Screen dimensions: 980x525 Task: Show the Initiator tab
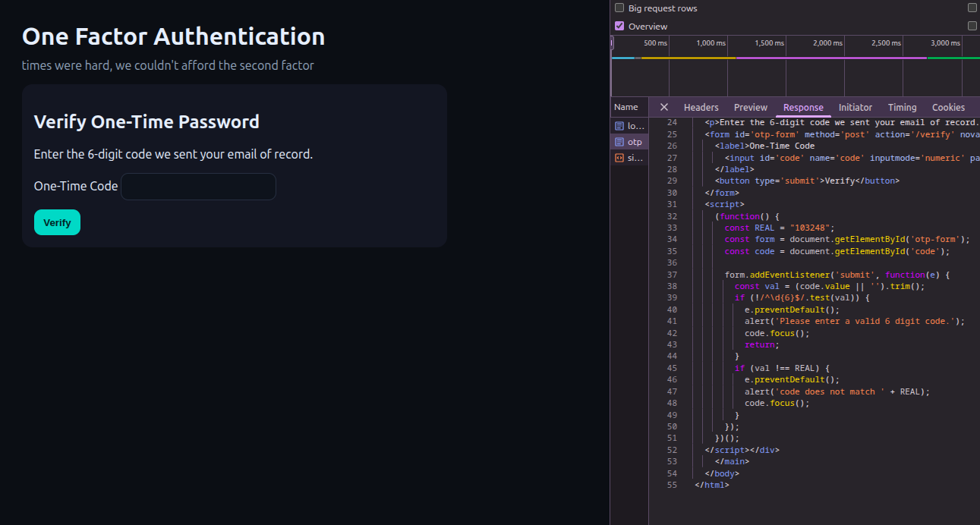[856, 108]
